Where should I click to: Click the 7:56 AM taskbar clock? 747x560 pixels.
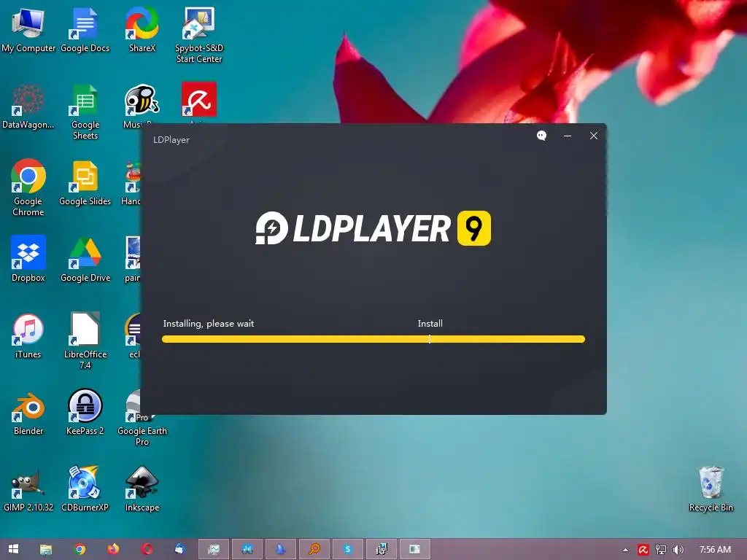tap(715, 550)
